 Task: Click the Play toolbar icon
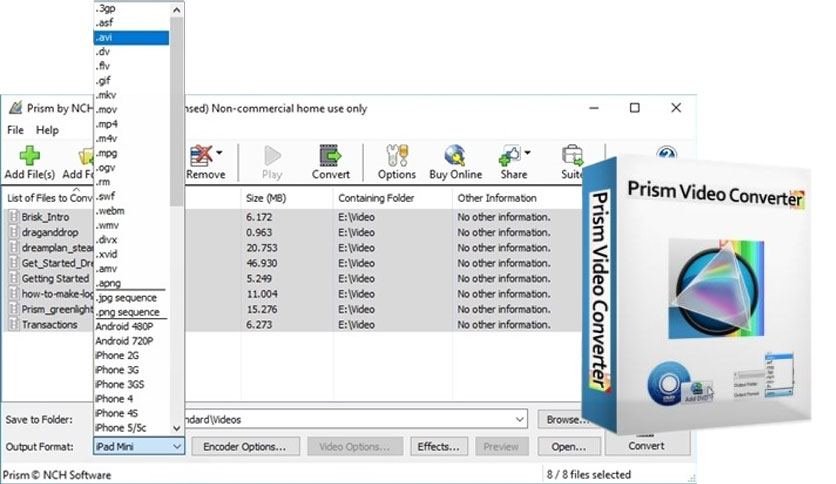click(x=272, y=155)
